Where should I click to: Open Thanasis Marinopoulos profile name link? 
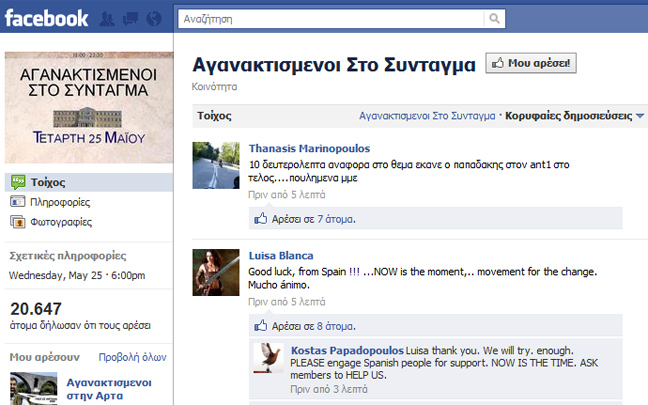[309, 148]
